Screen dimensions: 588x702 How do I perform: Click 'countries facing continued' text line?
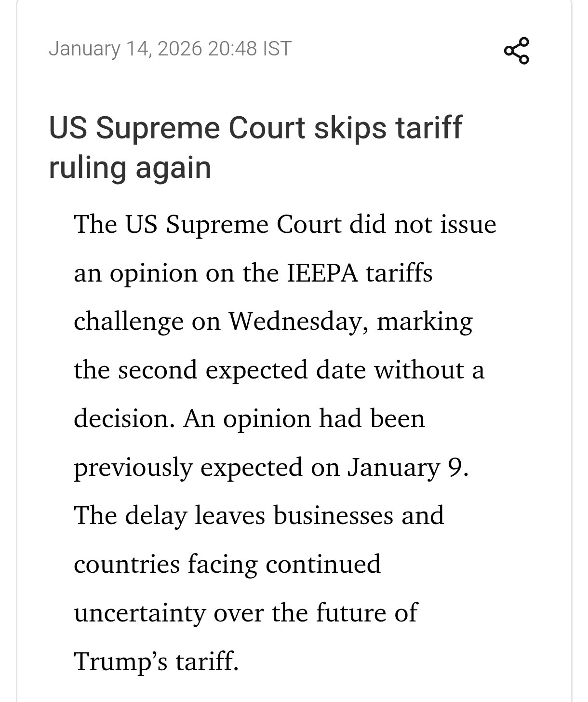point(227,564)
